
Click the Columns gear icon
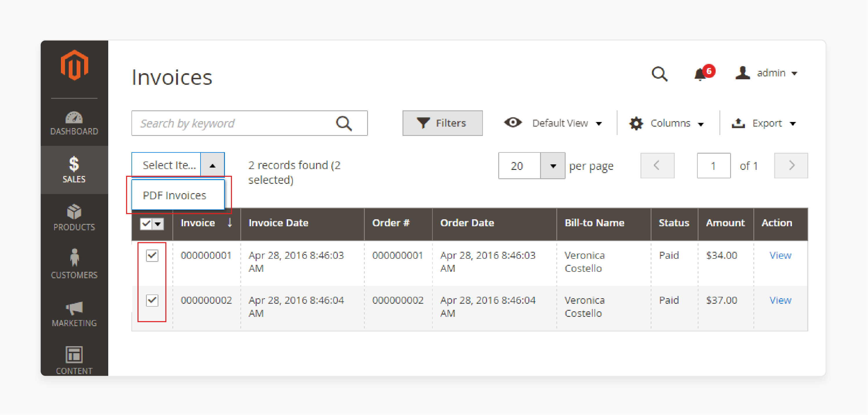point(636,123)
